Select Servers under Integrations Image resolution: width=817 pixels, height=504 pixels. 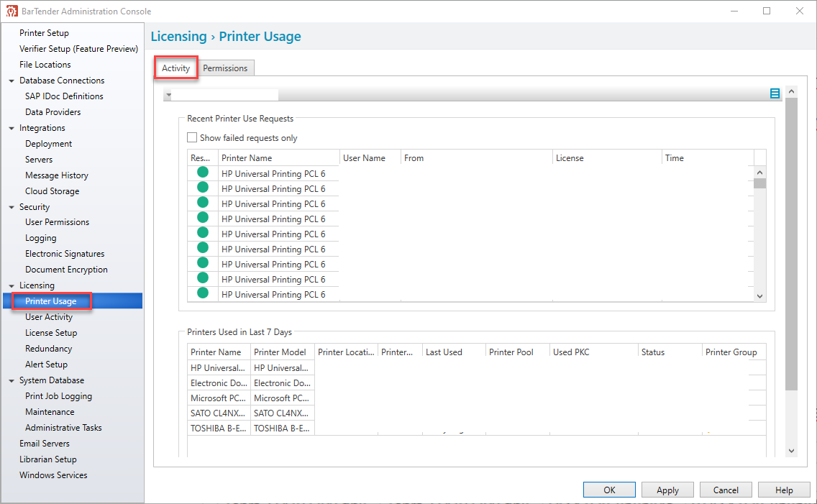tap(39, 160)
